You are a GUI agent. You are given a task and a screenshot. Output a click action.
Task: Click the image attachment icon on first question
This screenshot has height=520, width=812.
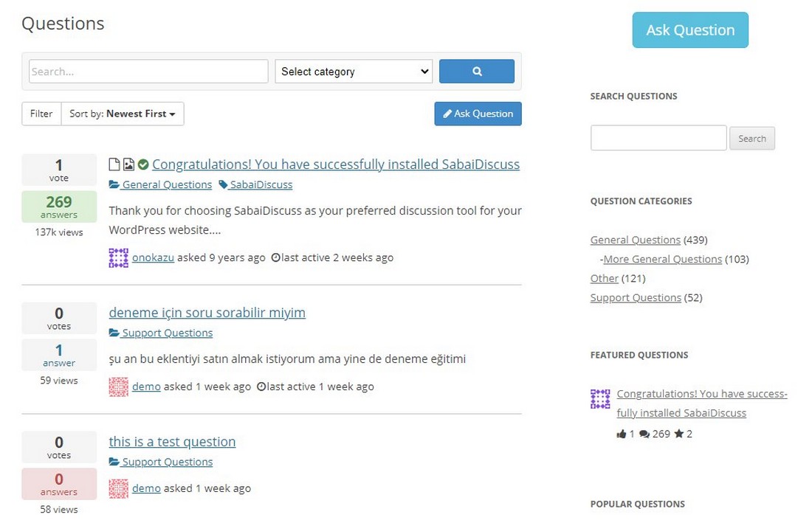[128, 164]
